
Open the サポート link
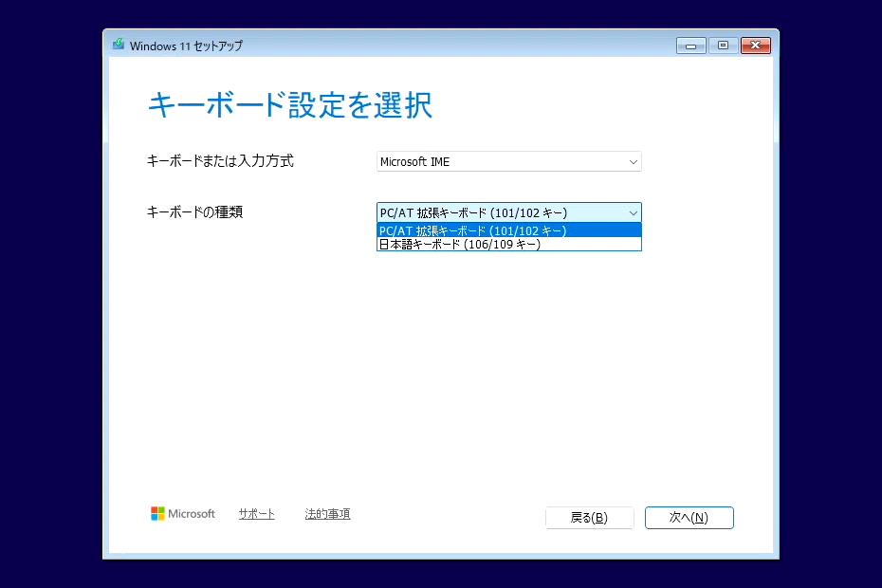click(x=255, y=513)
